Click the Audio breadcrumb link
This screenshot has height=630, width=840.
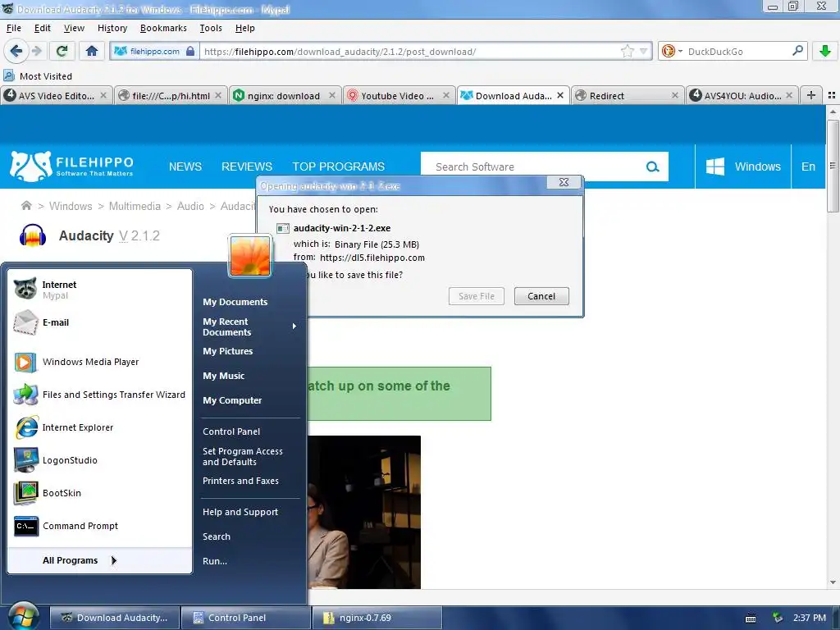pyautogui.click(x=190, y=206)
